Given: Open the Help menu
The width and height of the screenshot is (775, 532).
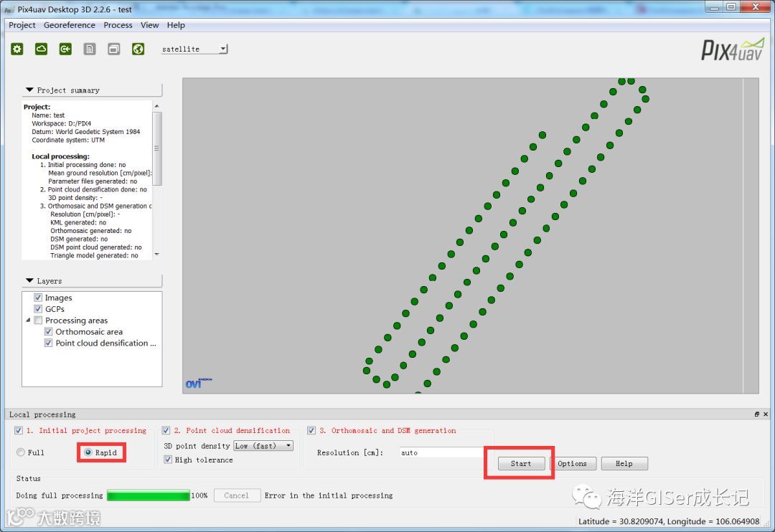Looking at the screenshot, I should click(x=176, y=24).
